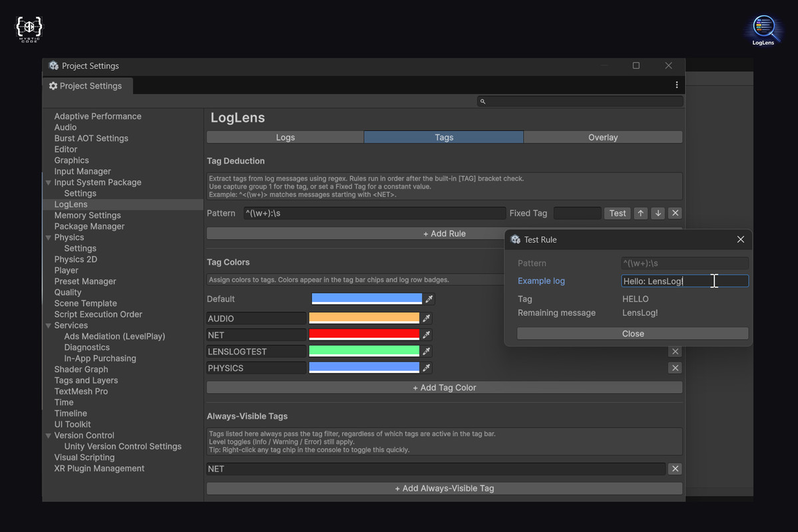Open eyedropper for NET tag color

pos(427,334)
